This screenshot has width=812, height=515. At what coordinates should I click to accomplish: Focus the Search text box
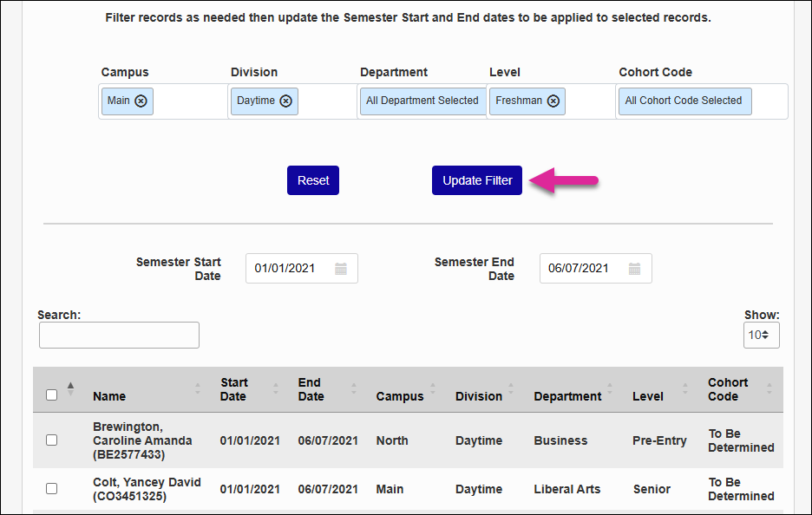(x=119, y=335)
